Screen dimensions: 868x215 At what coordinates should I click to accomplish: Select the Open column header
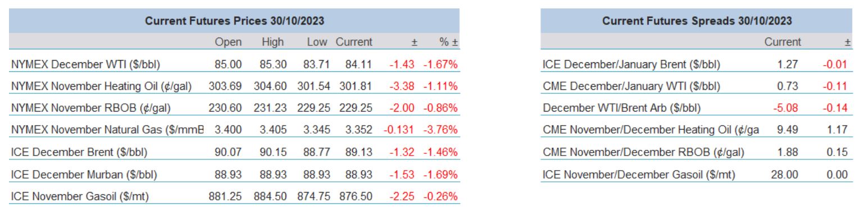tap(229, 42)
